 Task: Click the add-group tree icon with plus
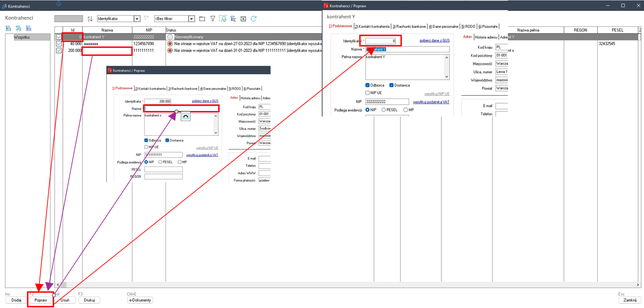click(18, 28)
